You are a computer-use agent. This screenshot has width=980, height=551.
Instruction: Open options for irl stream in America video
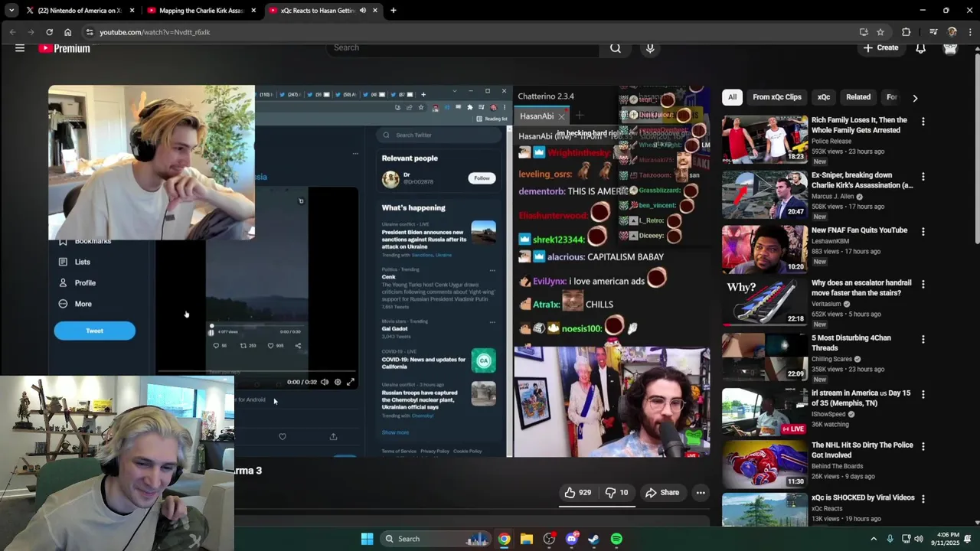(923, 395)
